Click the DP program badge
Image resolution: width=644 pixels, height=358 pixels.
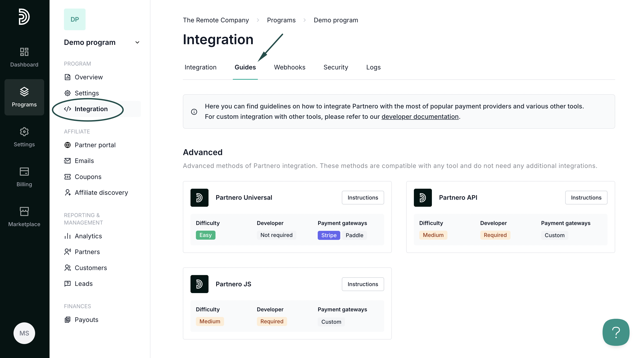click(x=75, y=19)
